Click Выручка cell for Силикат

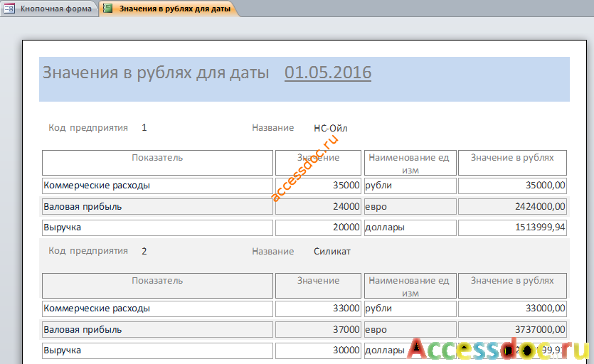[x=157, y=350]
